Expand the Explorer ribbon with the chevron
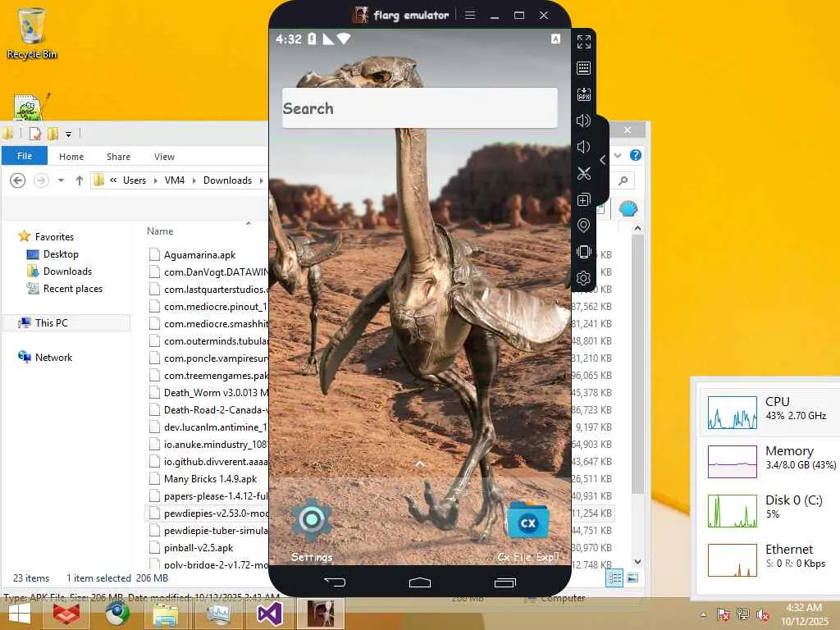The image size is (840, 630). [618, 155]
